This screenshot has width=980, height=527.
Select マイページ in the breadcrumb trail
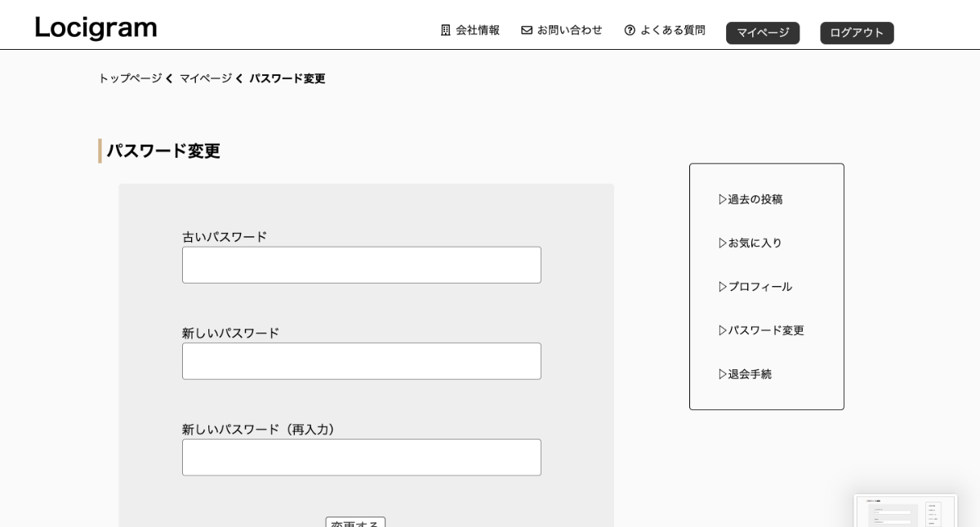click(206, 78)
